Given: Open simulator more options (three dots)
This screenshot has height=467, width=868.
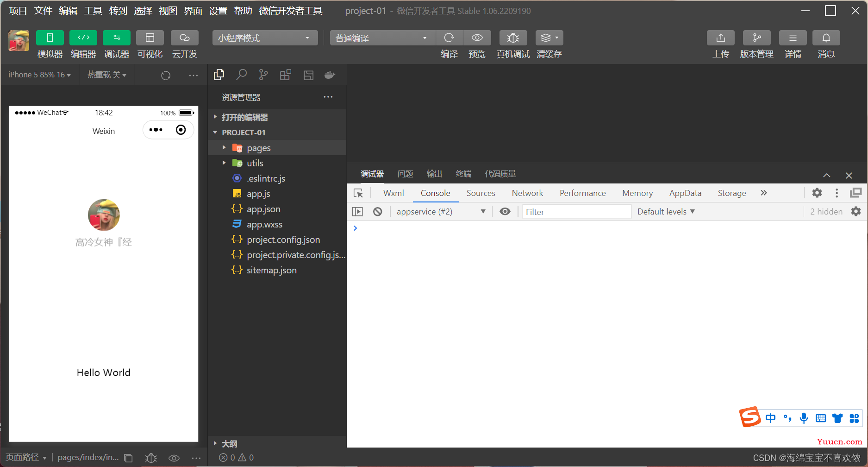Looking at the screenshot, I should coord(194,75).
